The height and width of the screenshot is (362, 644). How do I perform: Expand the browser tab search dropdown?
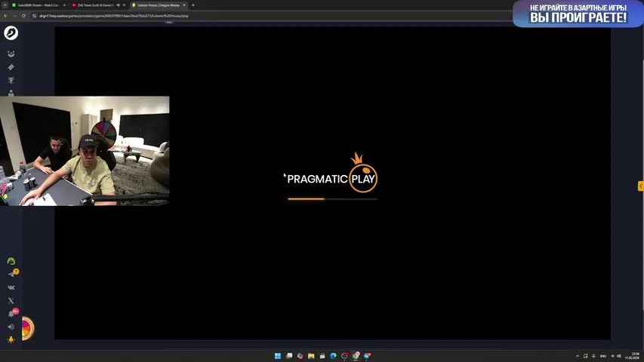[x=4, y=5]
